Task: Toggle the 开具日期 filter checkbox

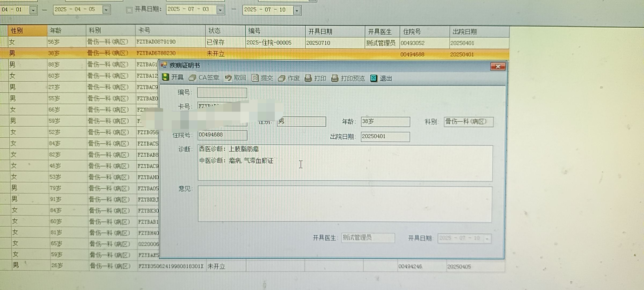Action: pos(129,10)
